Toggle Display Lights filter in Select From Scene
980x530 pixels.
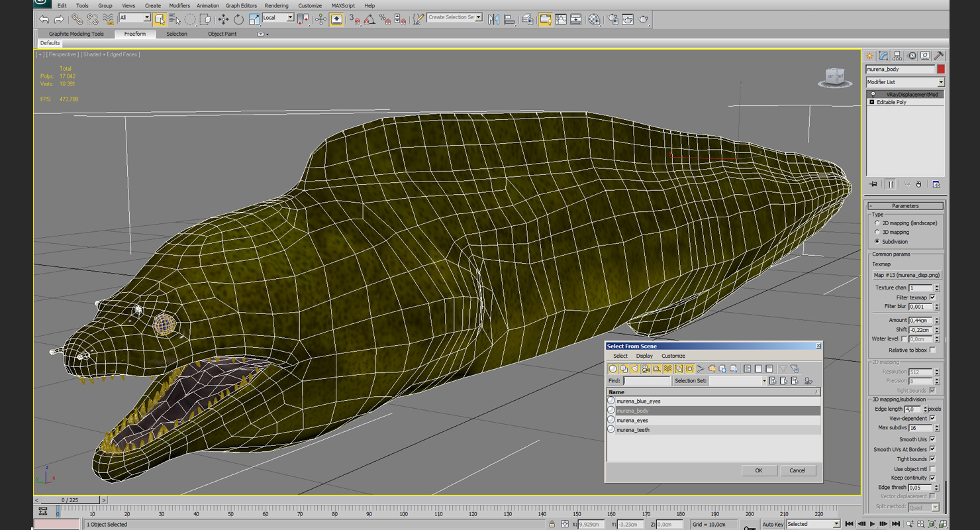click(x=634, y=369)
